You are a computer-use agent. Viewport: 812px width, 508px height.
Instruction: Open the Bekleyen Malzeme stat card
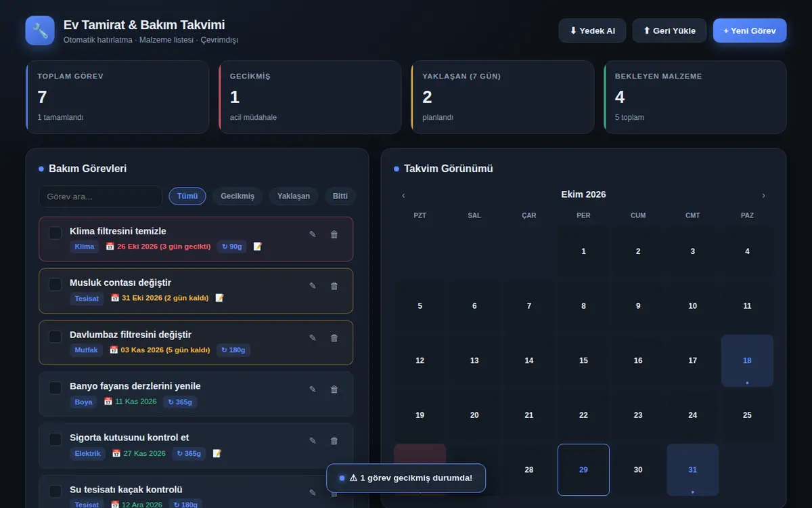695,97
